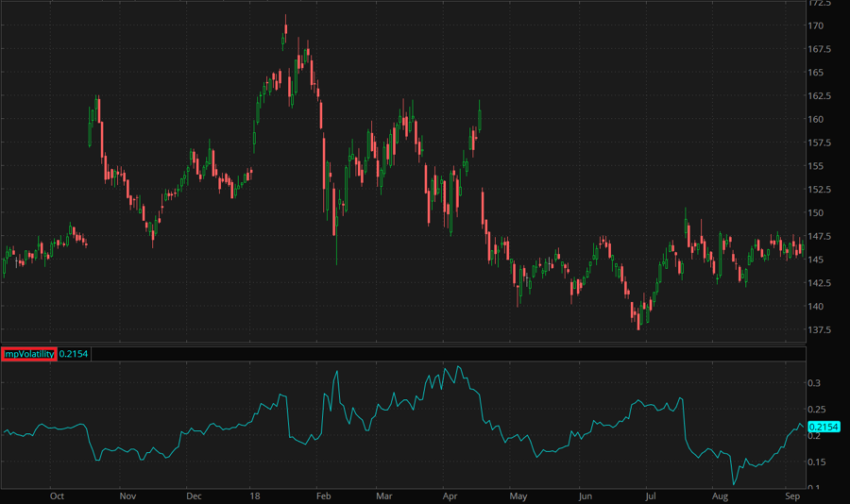This screenshot has height=504, width=850.
Task: Select the May marker on time axis
Action: click(518, 495)
